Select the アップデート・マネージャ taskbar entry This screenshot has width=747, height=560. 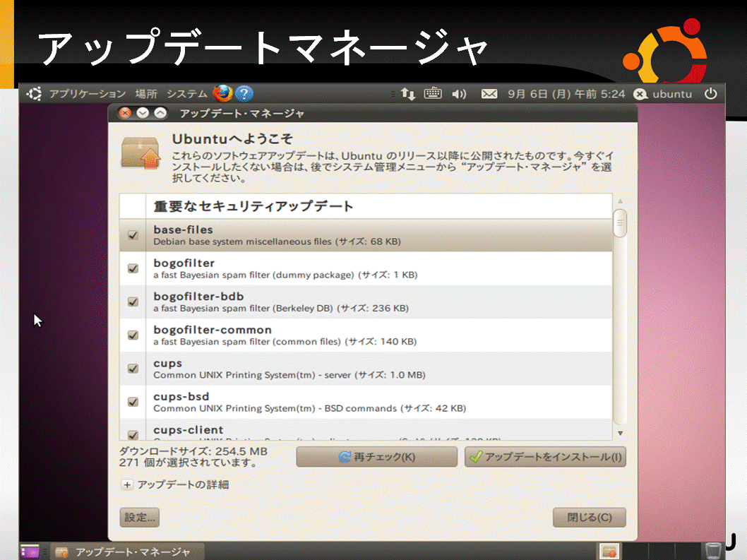[x=128, y=552]
